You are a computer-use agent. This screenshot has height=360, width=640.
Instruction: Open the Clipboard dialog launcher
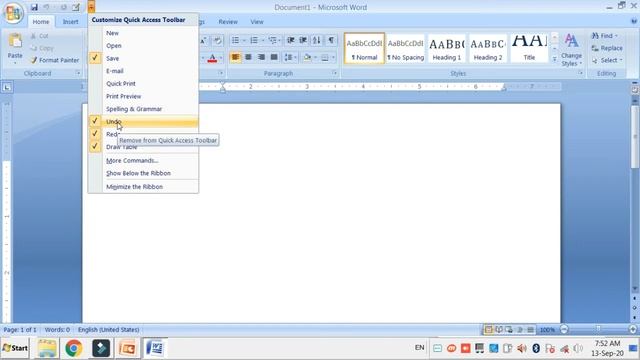78,73
